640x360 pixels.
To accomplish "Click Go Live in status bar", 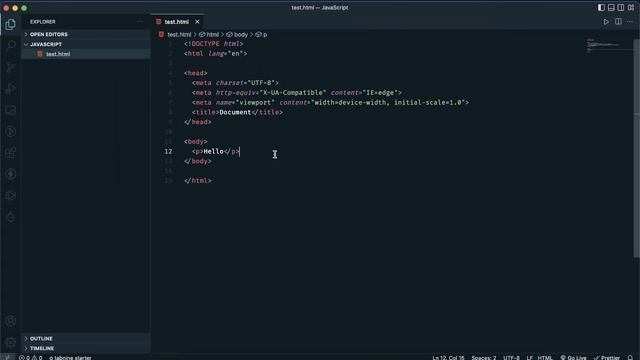I will click(x=573, y=358).
